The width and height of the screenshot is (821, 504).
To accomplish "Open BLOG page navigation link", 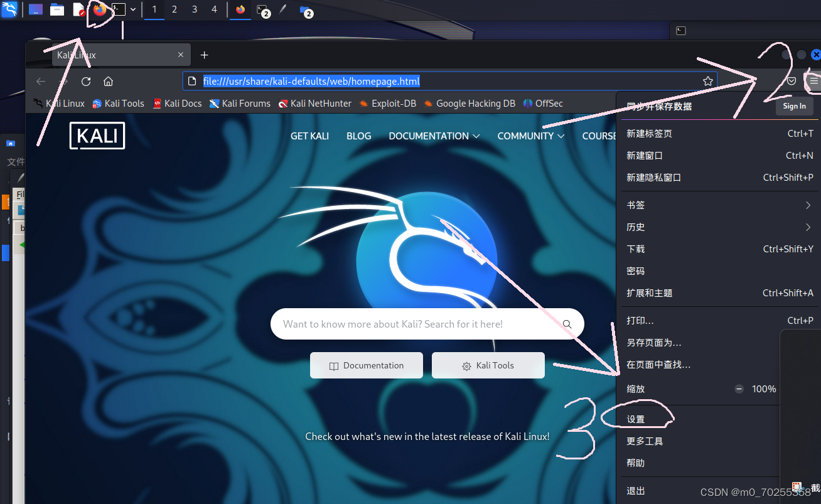I will coord(359,136).
